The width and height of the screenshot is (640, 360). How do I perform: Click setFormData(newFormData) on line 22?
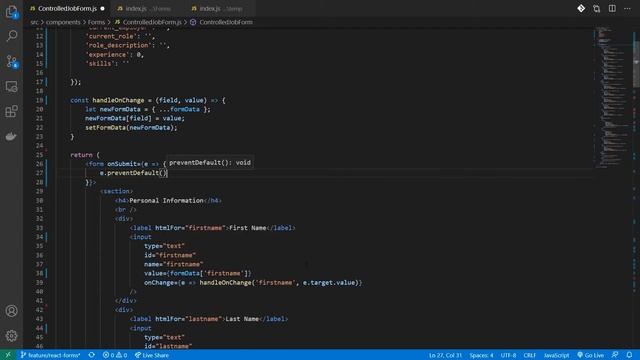131,127
